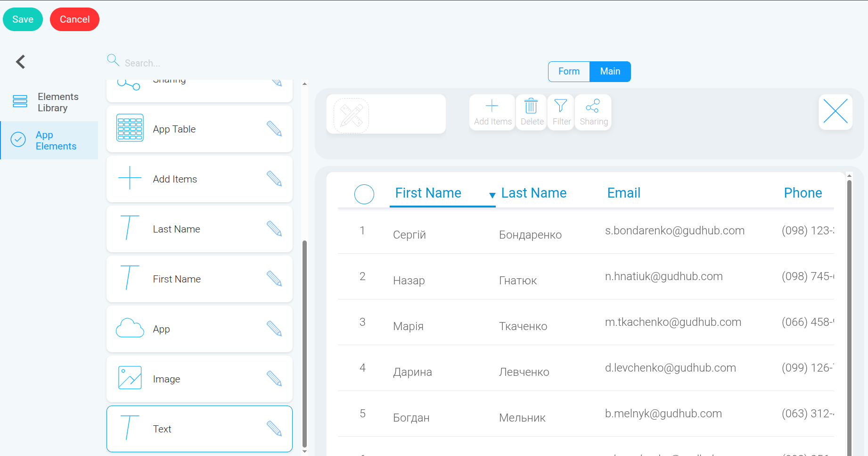Select the App Table grid icon
This screenshot has width=868, height=456.
130,128
